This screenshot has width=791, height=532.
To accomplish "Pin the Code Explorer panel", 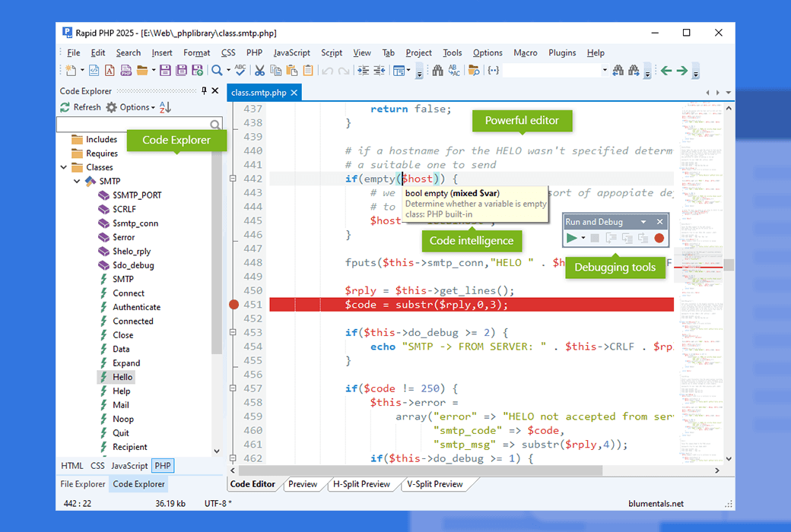I will tap(204, 90).
